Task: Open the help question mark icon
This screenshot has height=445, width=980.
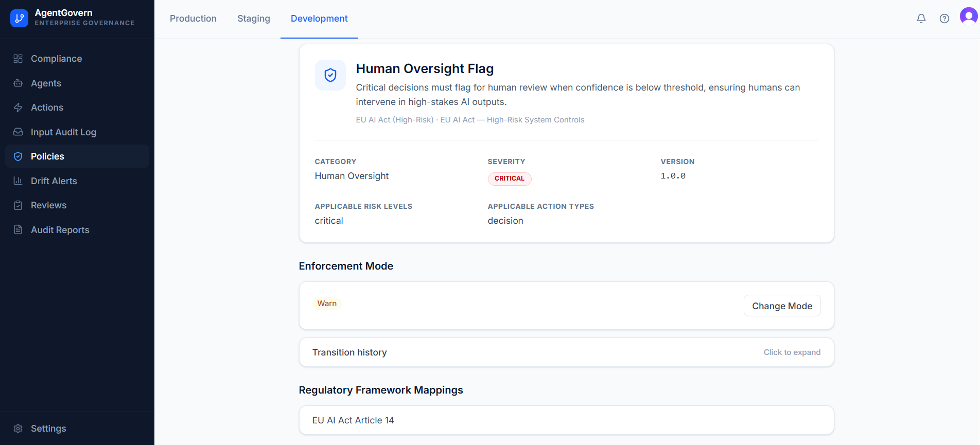Action: point(944,19)
